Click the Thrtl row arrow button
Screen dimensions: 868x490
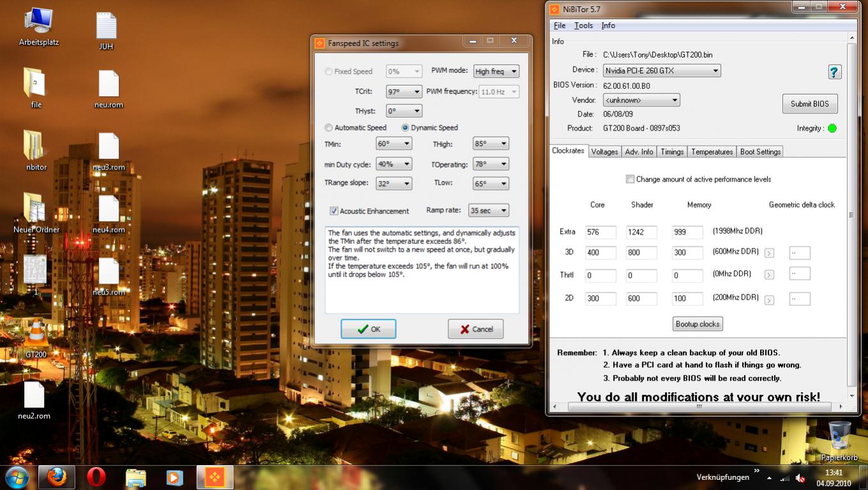click(x=769, y=275)
